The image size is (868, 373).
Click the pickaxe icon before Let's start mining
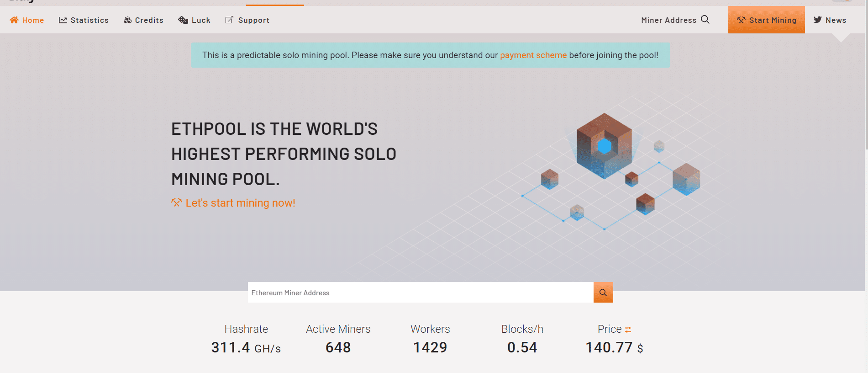[x=176, y=202]
